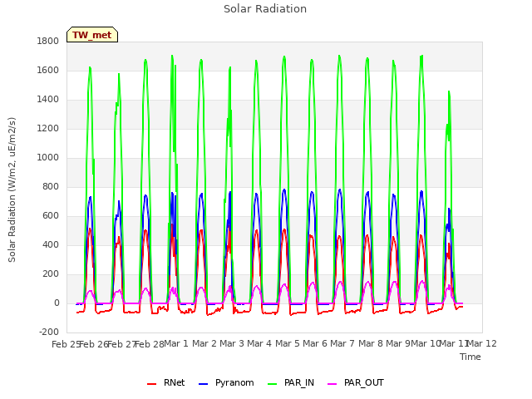Click the PAR_IN legend label
This screenshot has width=532, height=399.
299,382
